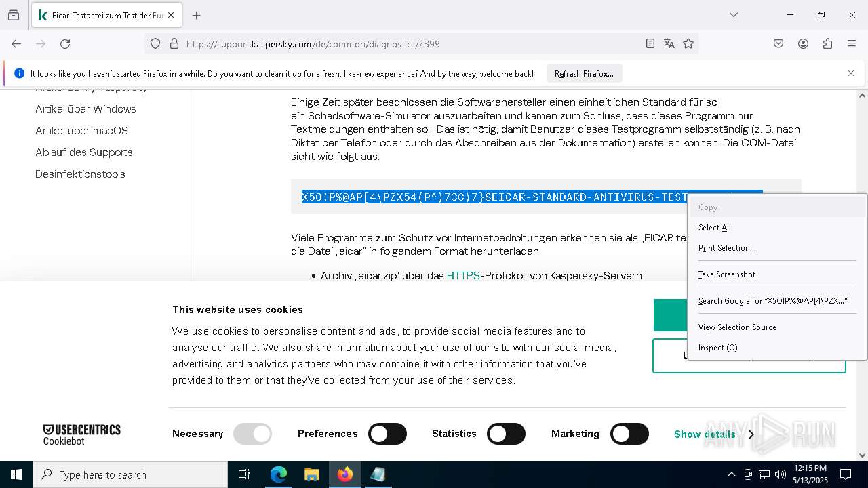Viewport: 868px width, 488px height.
Task: Open page translation icon
Action: pos(669,43)
